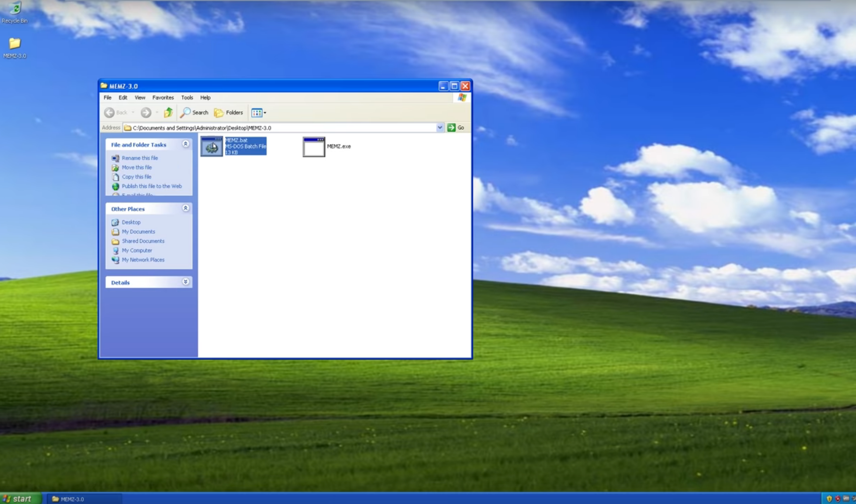Click the Go button
856x504 pixels.
(456, 128)
